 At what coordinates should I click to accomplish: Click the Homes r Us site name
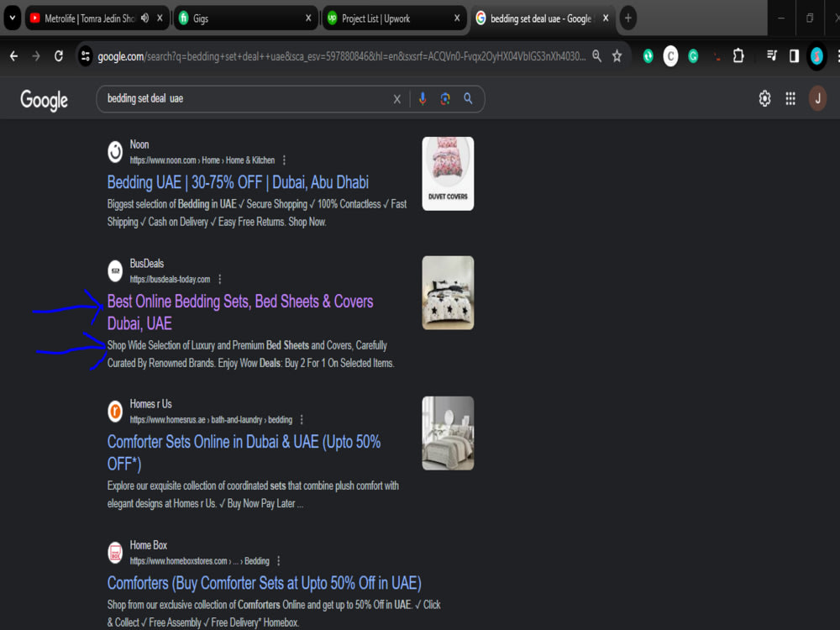(150, 404)
